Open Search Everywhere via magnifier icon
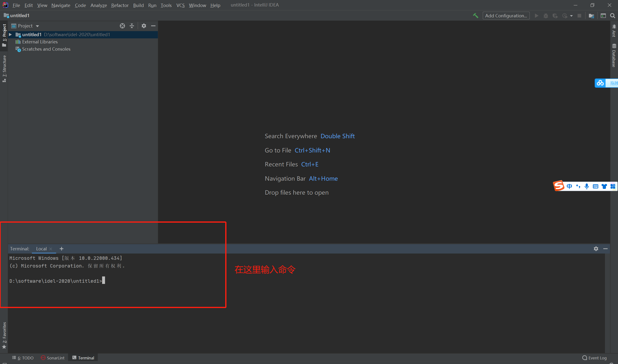The height and width of the screenshot is (364, 618). [x=613, y=16]
